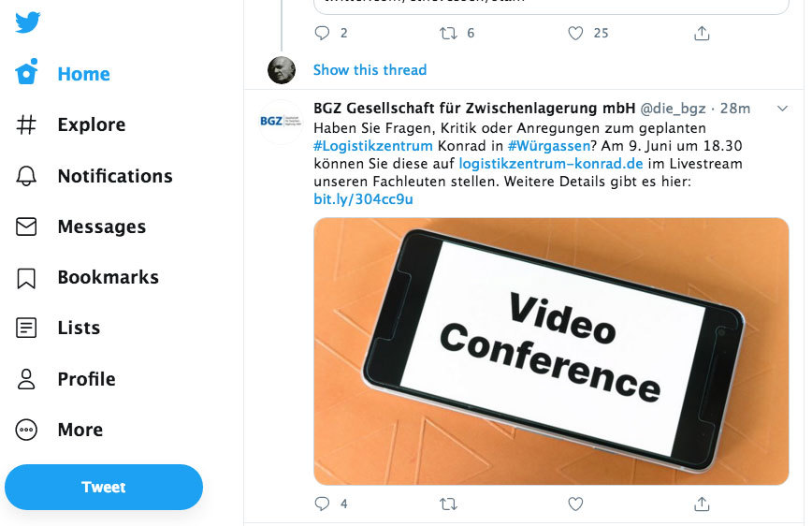Open Notifications bell icon
The image size is (812, 526).
26,176
